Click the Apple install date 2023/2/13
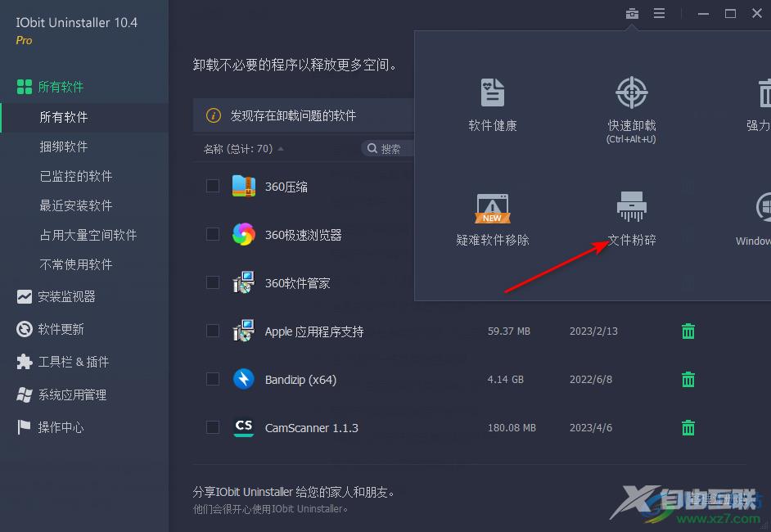Viewport: 771px width, 532px height. click(x=593, y=331)
